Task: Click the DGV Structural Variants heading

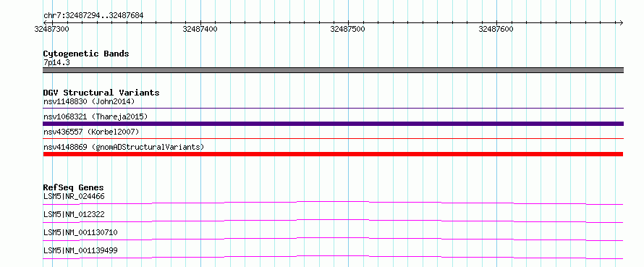Action: click(101, 93)
